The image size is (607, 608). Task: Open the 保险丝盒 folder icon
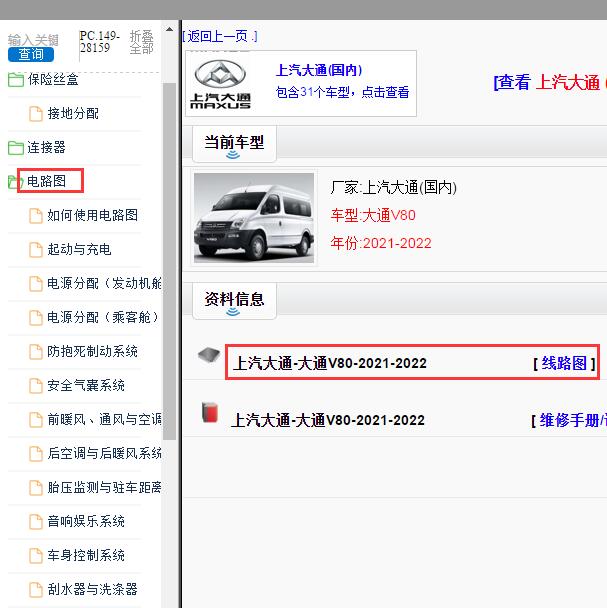pyautogui.click(x=16, y=80)
